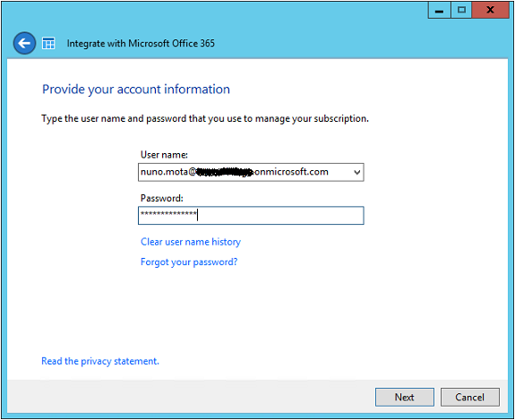
Task: Click the 'Provide your account information' heading
Action: 136,90
